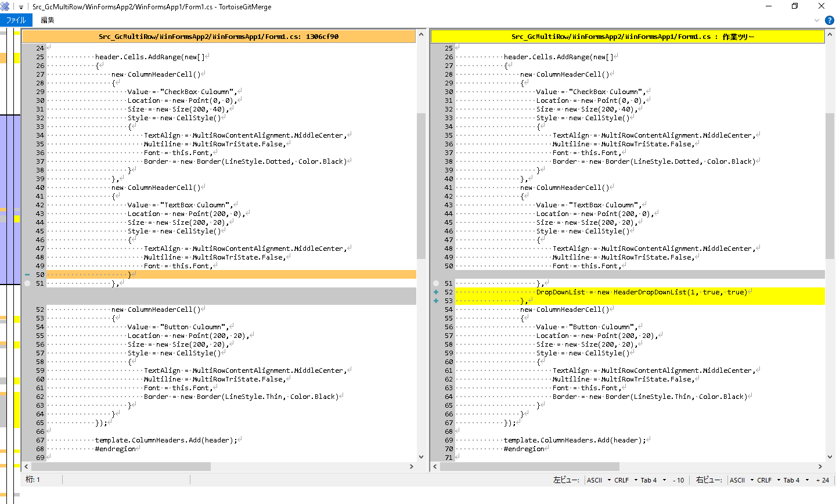Click the TortoiseGitMerge app icon in title bar

5,6
